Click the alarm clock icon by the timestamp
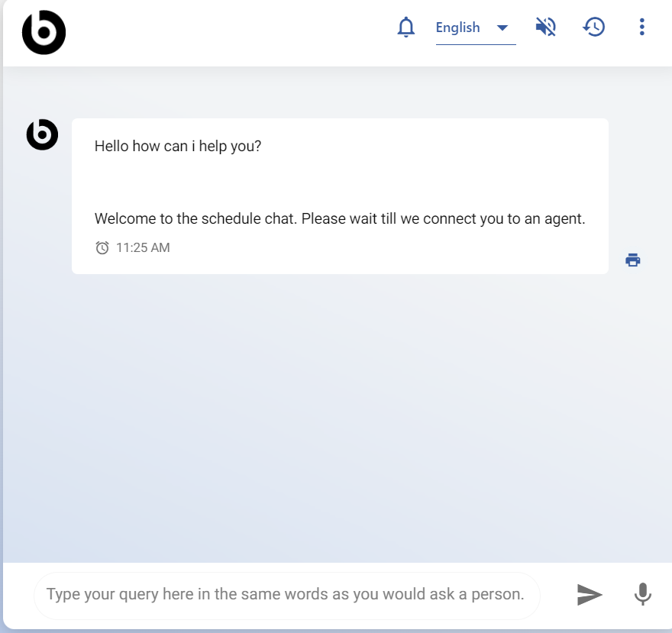The height and width of the screenshot is (633, 672). coord(102,247)
